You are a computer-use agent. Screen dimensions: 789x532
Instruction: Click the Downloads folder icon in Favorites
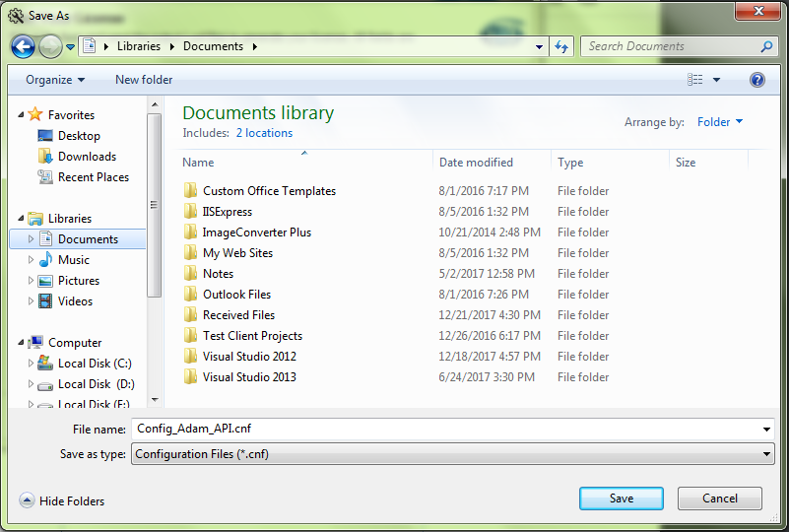point(45,156)
